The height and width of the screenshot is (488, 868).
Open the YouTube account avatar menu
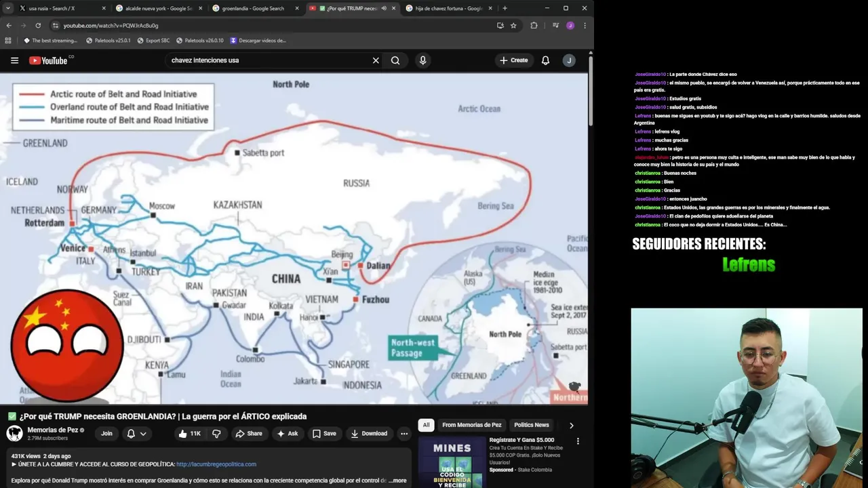569,60
